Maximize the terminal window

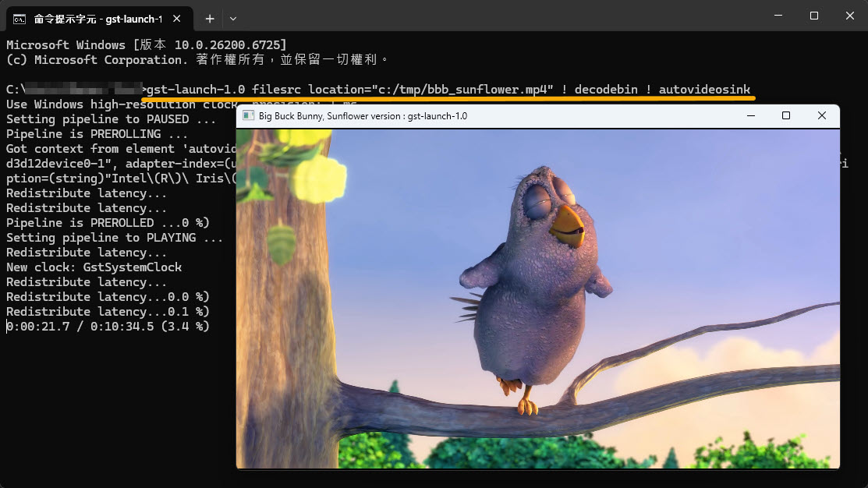pyautogui.click(x=813, y=16)
